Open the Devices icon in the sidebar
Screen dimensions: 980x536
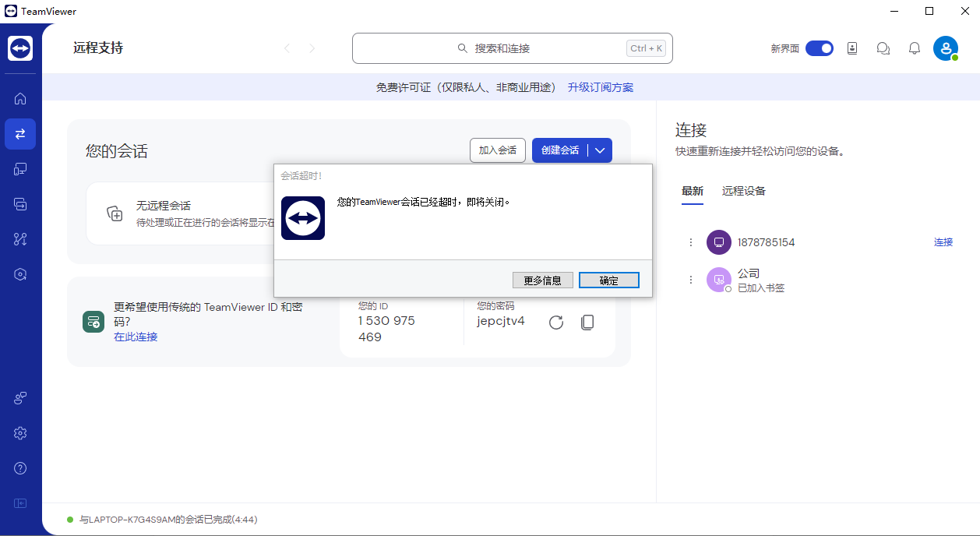tap(20, 169)
